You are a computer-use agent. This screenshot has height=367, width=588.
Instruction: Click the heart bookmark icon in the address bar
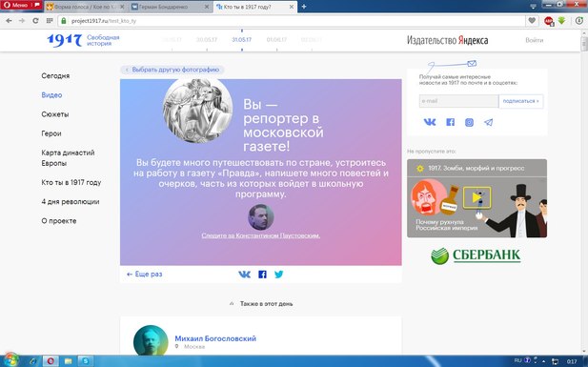click(532, 21)
